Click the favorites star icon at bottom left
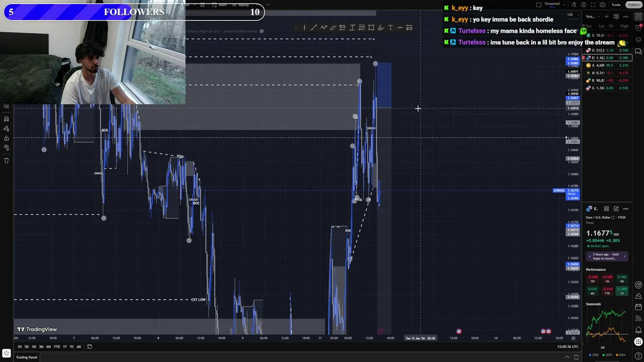Viewport: 644px width, 362px height. click(7, 353)
